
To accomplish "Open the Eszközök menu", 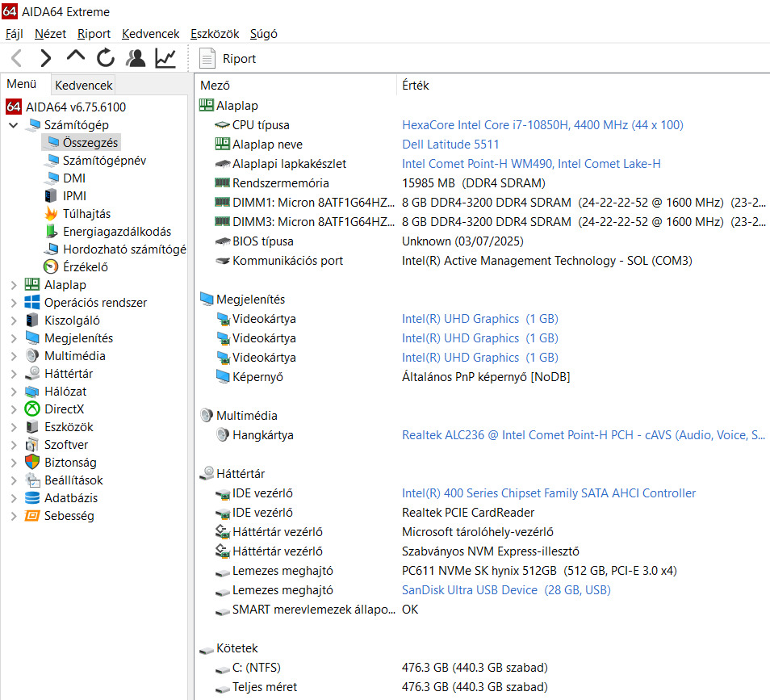I will pos(215,34).
